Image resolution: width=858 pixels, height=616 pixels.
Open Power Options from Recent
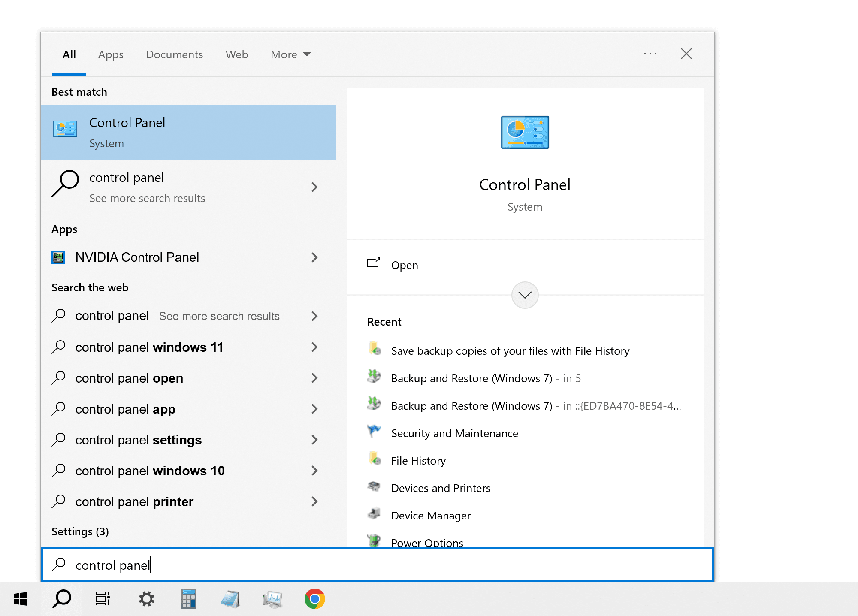coord(427,542)
